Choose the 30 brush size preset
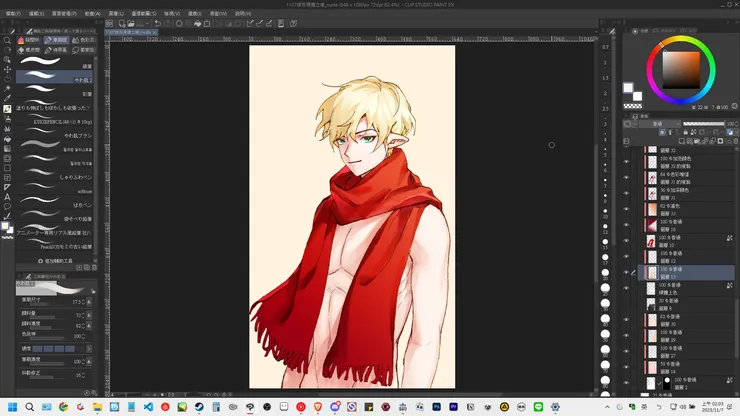Viewport: 740px width, 416px height. 605,304
